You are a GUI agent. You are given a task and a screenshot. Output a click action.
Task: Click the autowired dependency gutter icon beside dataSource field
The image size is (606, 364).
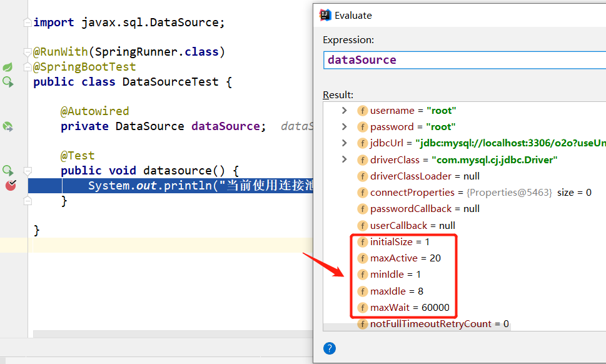click(8, 126)
